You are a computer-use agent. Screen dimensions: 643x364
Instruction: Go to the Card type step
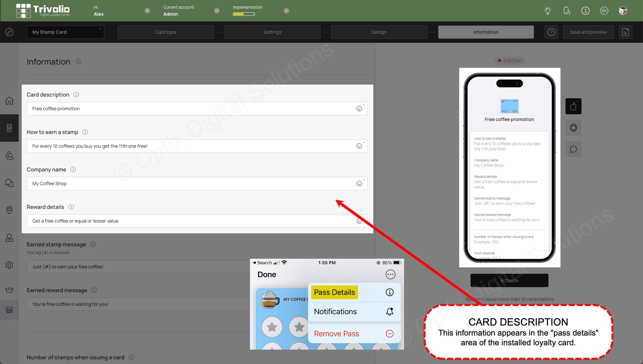pos(166,32)
